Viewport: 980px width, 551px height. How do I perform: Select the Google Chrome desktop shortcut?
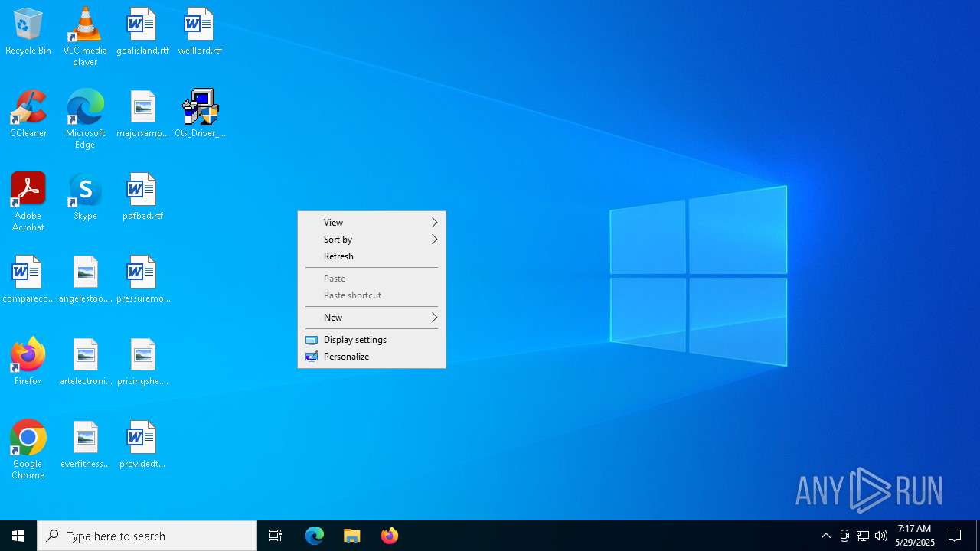(x=28, y=450)
